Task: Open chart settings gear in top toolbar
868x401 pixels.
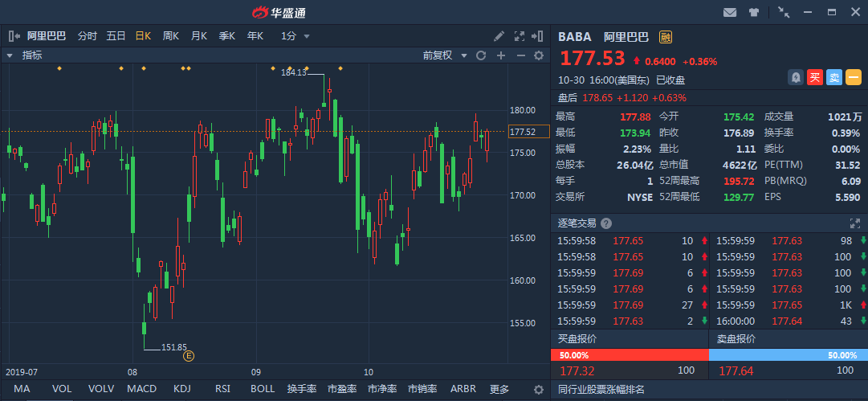Action: click(x=539, y=55)
